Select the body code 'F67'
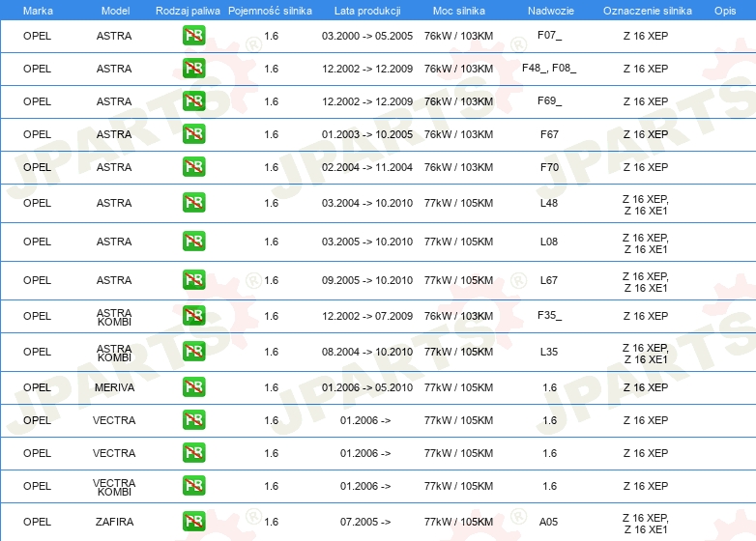 tap(549, 134)
